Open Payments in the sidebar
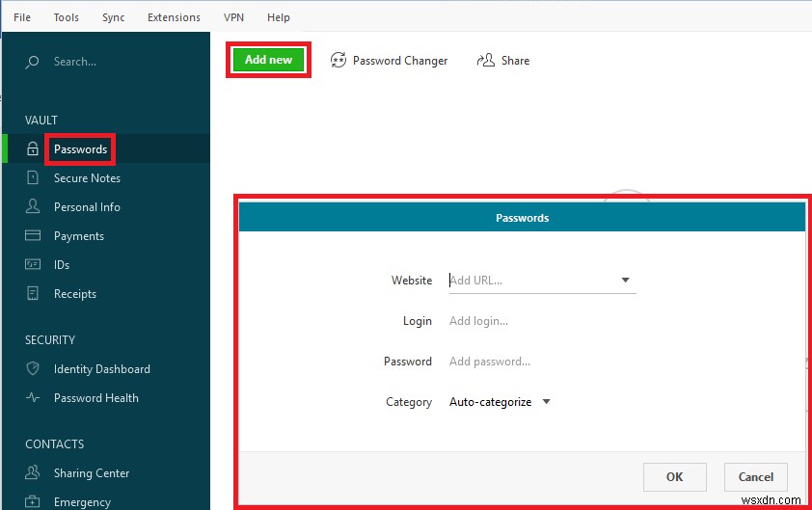Viewport: 812px width, 510px height. (x=79, y=236)
